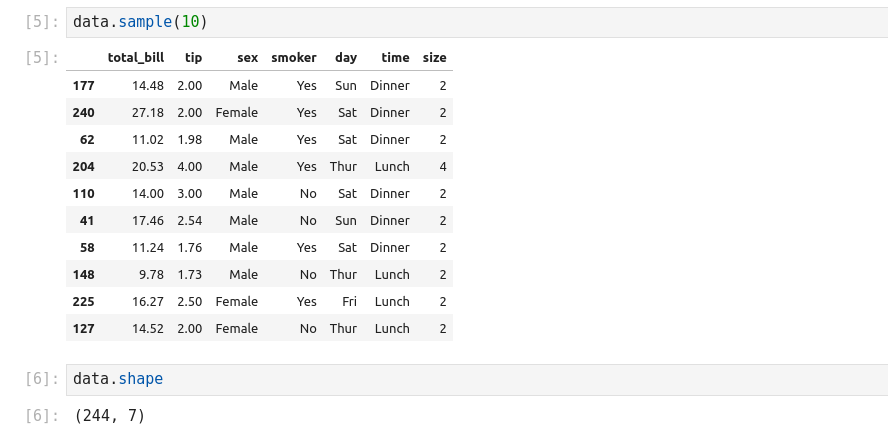Screen dimensions: 888x440
Task: Click the sex column header
Action: pyautogui.click(x=247, y=58)
